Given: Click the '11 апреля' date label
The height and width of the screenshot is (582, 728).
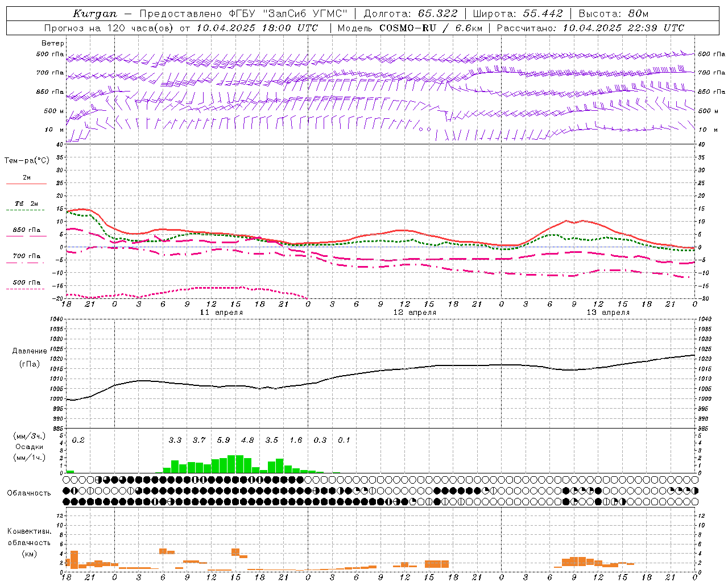Looking at the screenshot, I should coord(222,313).
